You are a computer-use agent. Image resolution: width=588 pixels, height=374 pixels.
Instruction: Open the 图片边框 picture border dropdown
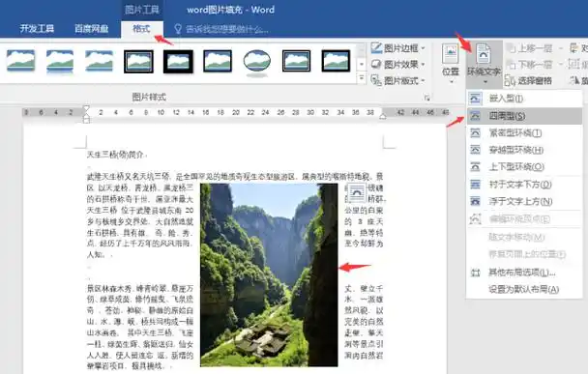pyautogui.click(x=398, y=48)
